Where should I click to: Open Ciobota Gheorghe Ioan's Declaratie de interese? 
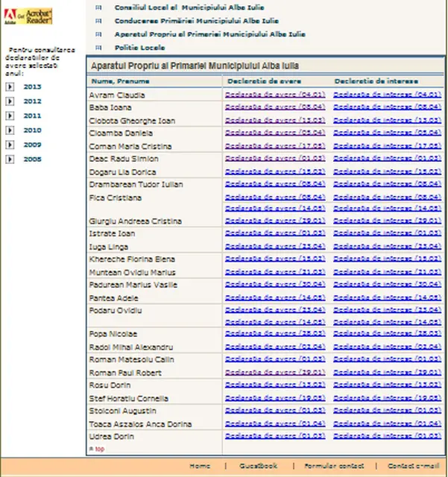[x=387, y=121]
